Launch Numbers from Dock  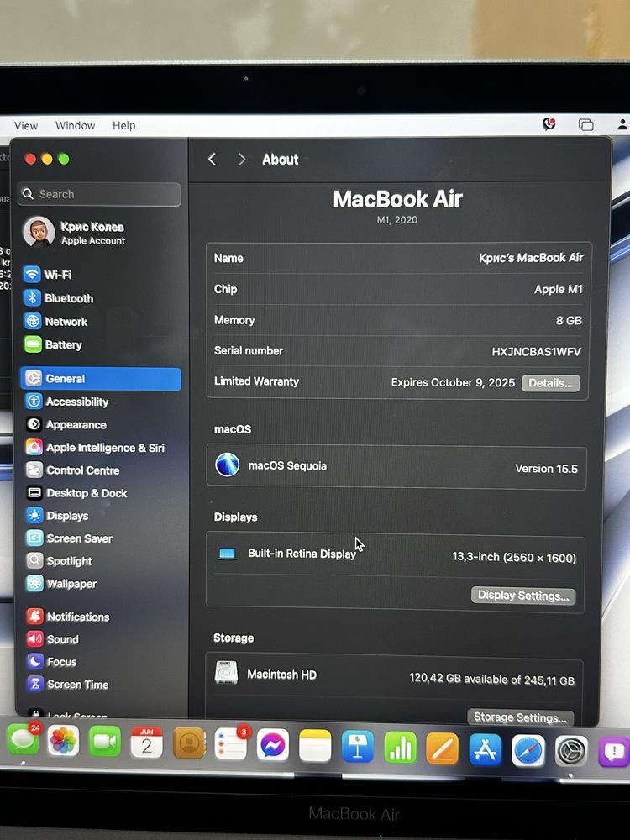tap(400, 748)
